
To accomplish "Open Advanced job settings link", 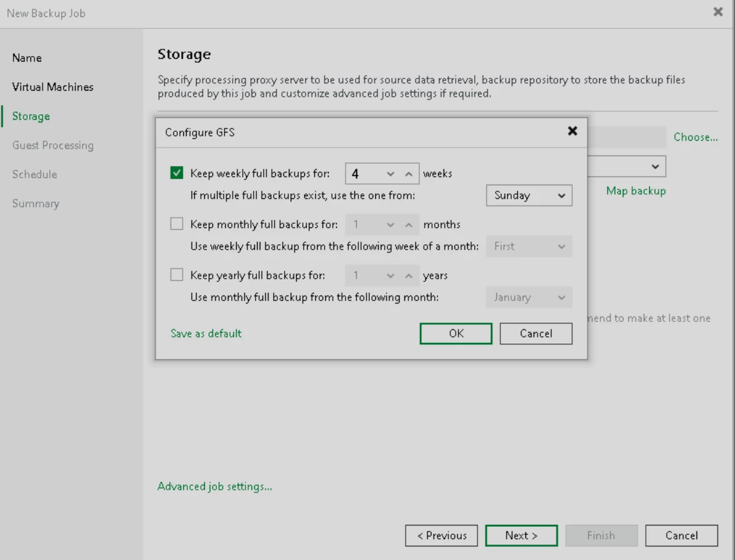I will coord(214,486).
